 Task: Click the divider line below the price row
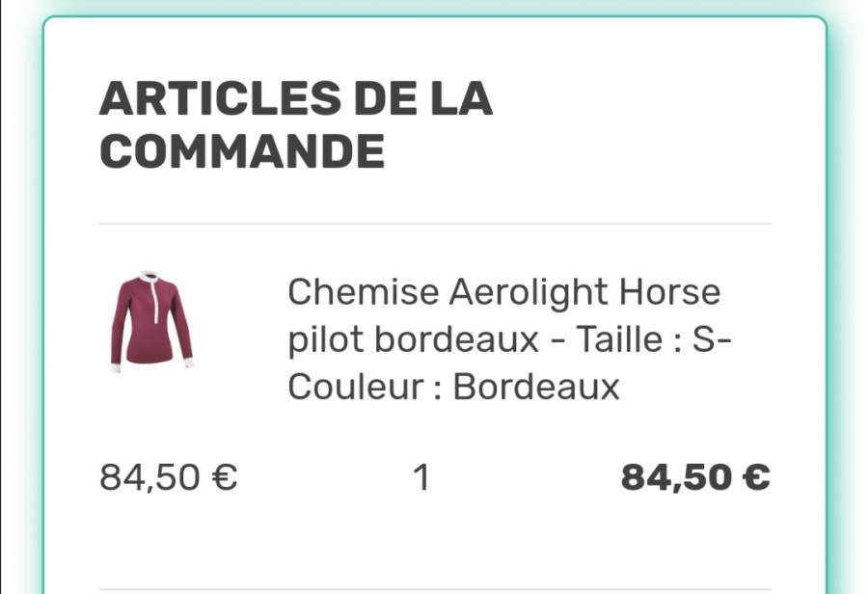click(434, 589)
